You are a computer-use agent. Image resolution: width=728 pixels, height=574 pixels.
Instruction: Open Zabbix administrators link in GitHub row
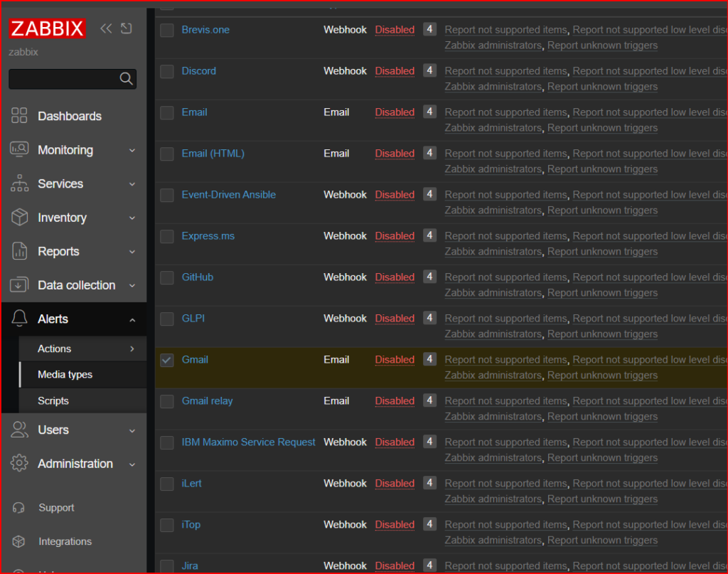pyautogui.click(x=493, y=293)
